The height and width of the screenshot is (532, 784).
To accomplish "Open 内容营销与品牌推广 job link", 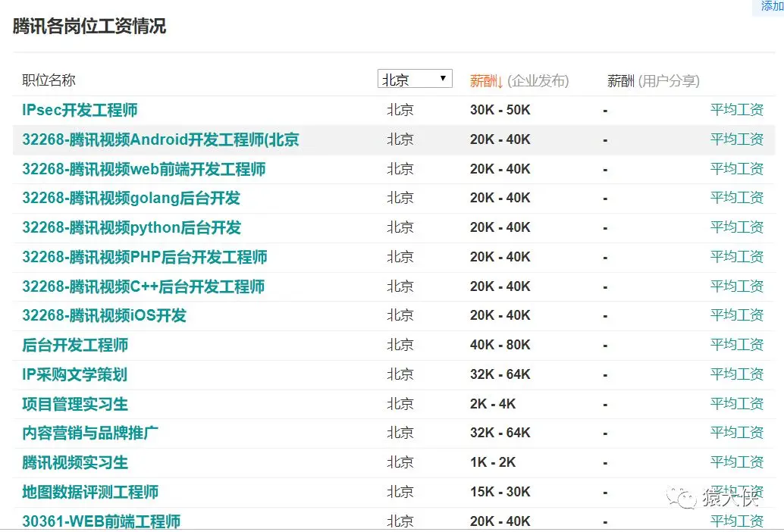I will coord(90,433).
